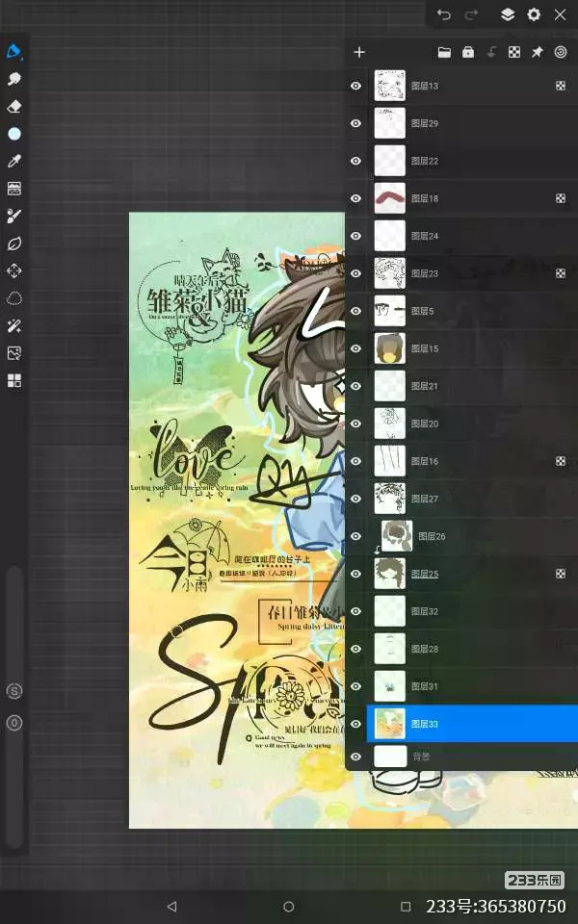The image size is (578, 924).
Task: Redo the last action
Action: [x=471, y=14]
